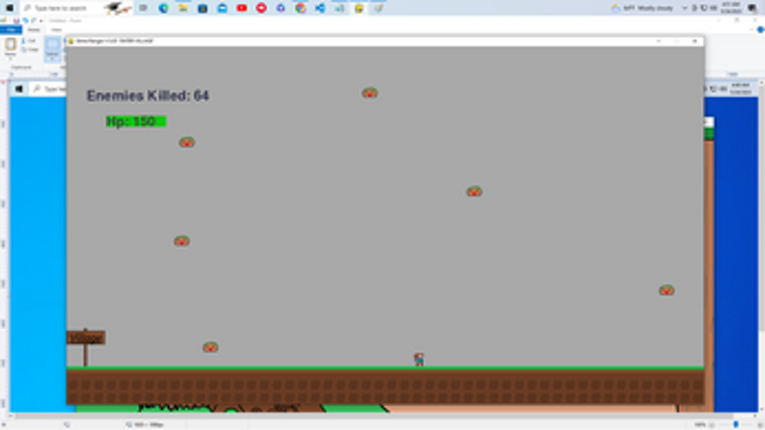Click Paint's vertical scrollbar
This screenshot has height=430, width=765.
(x=762, y=246)
